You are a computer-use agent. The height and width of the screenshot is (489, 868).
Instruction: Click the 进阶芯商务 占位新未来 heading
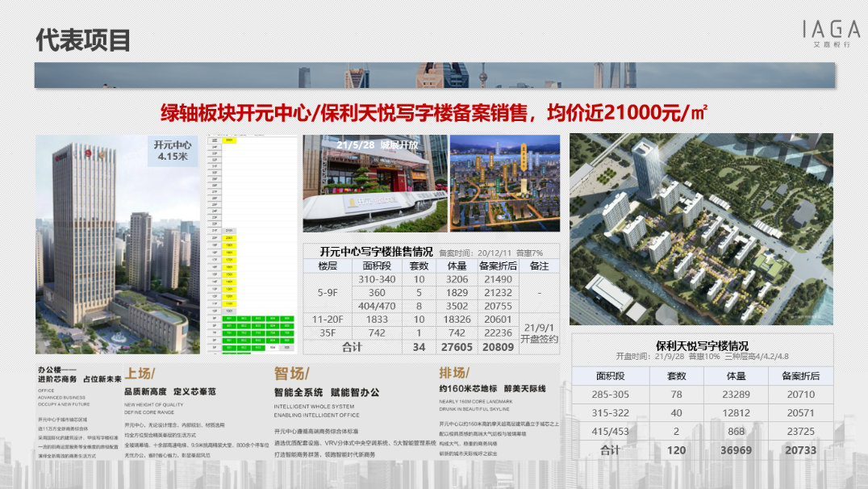(79, 379)
